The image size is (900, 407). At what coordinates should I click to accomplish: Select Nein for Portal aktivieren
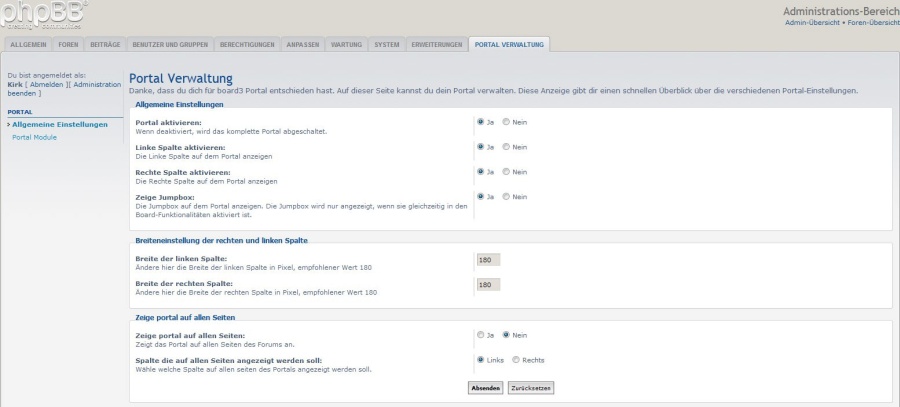click(x=507, y=122)
